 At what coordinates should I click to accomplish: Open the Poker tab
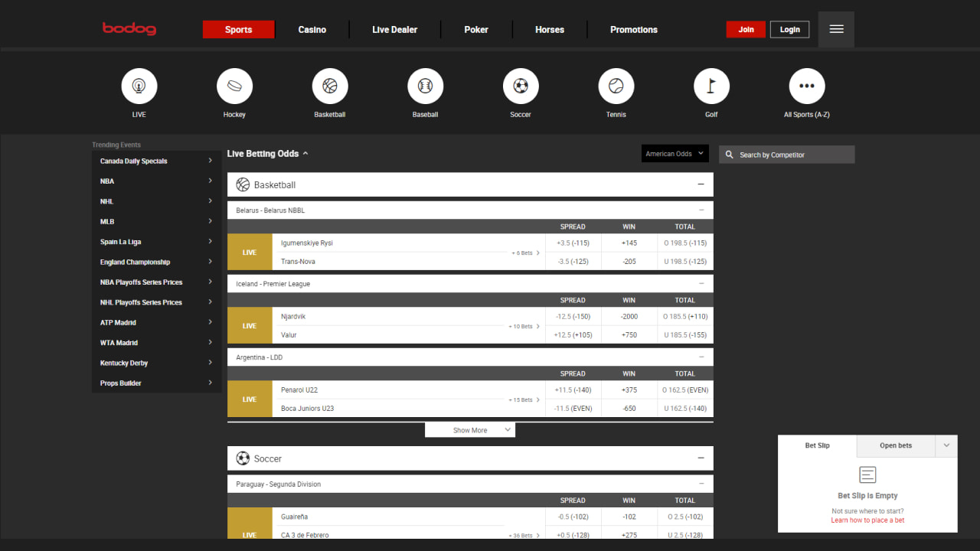click(x=476, y=29)
